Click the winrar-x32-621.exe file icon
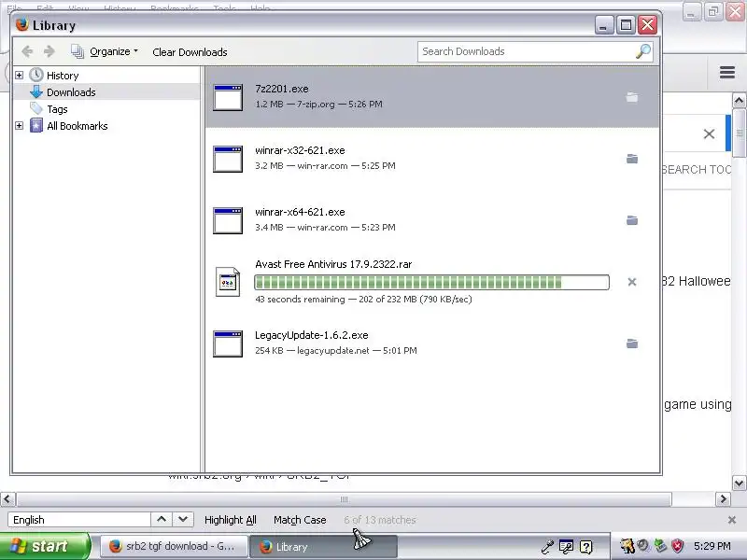This screenshot has height=560, width=747. pyautogui.click(x=228, y=159)
